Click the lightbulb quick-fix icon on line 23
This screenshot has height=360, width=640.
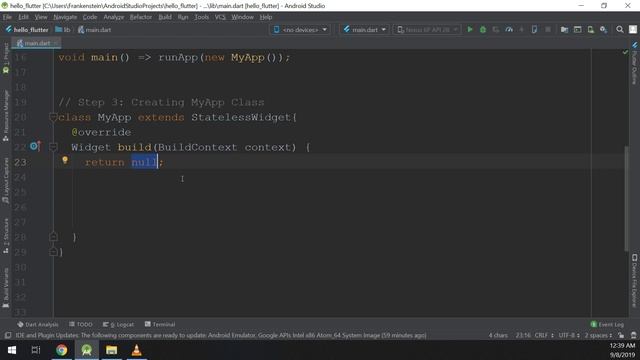coord(65,160)
